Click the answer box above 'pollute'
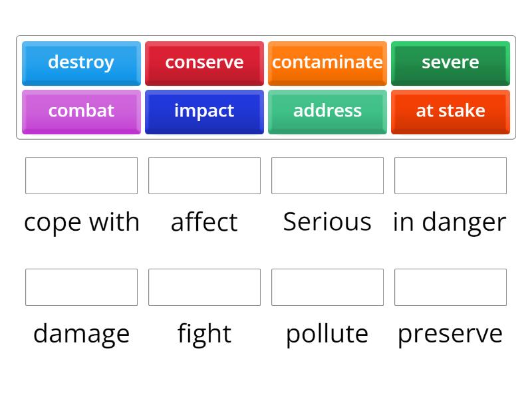The height and width of the screenshot is (399, 532). click(x=327, y=287)
